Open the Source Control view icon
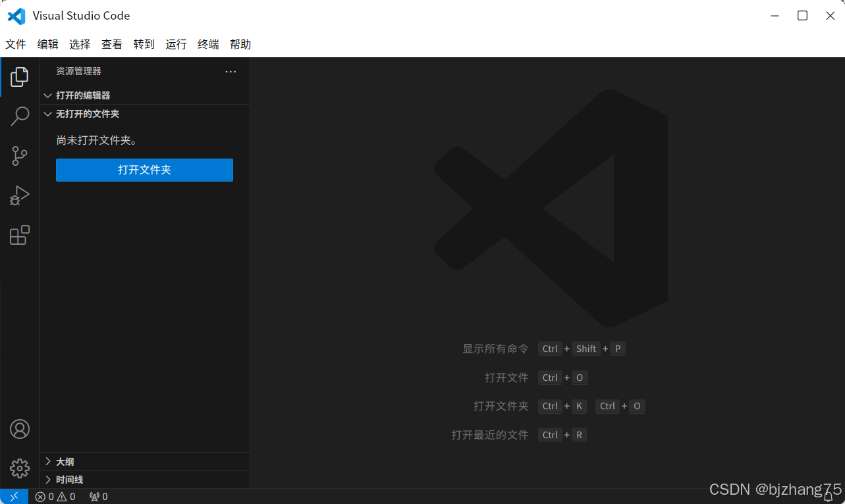845x504 pixels. [x=20, y=156]
